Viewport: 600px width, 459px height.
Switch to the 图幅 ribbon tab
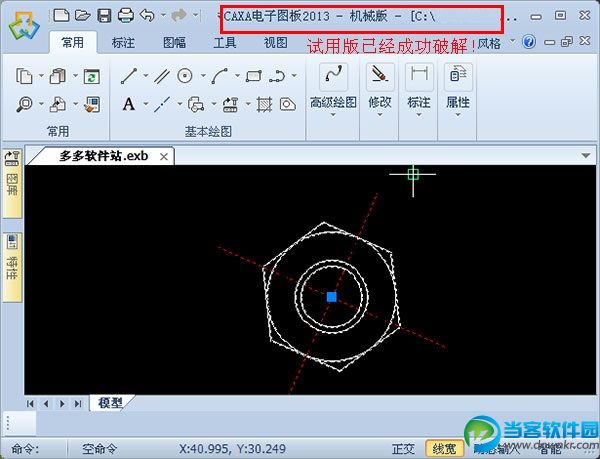click(x=174, y=42)
